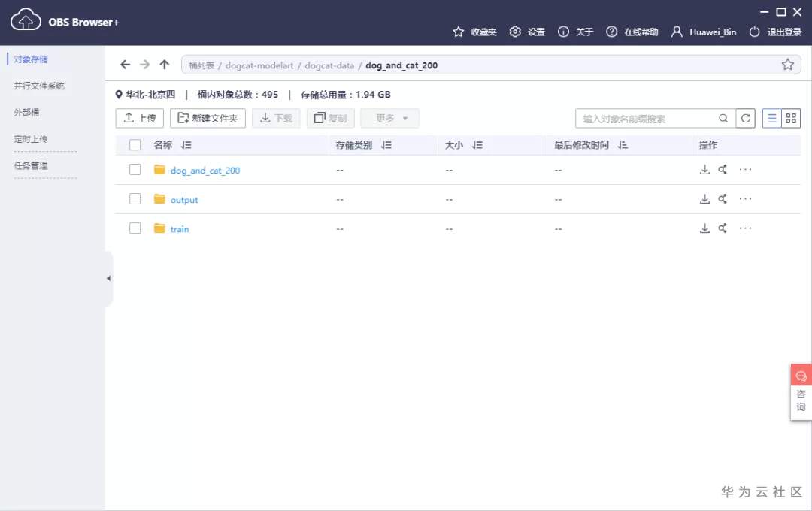Click the 新建文件夹 button
Viewport: 812px width, 511px height.
208,119
